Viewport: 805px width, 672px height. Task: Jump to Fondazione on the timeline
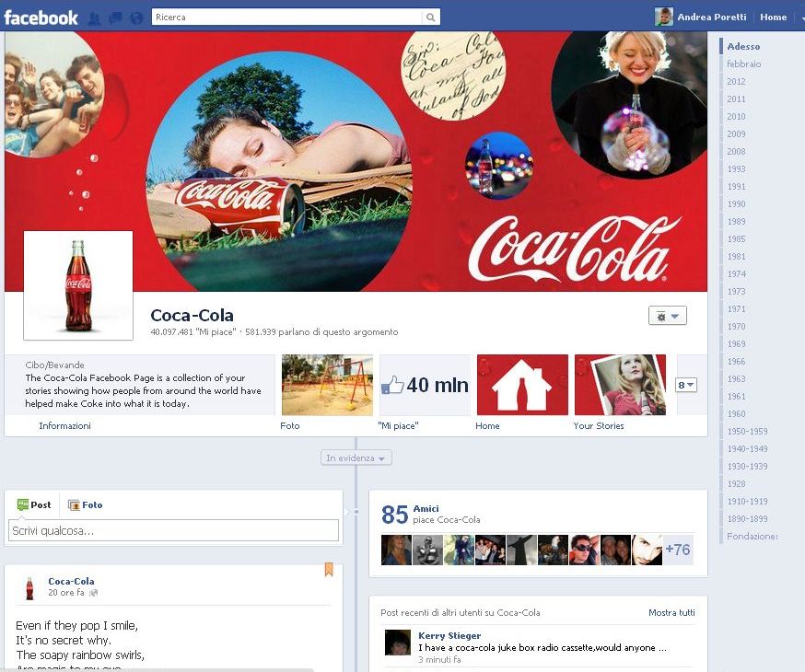click(x=752, y=536)
